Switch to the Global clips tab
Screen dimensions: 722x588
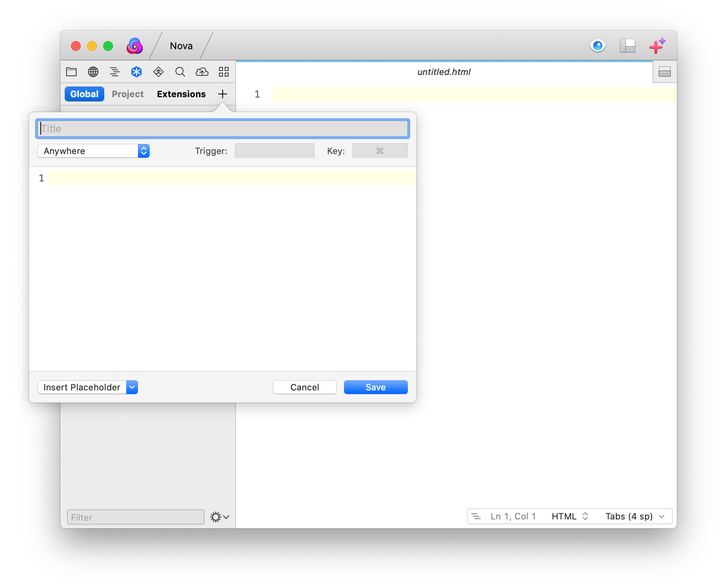[x=84, y=94]
